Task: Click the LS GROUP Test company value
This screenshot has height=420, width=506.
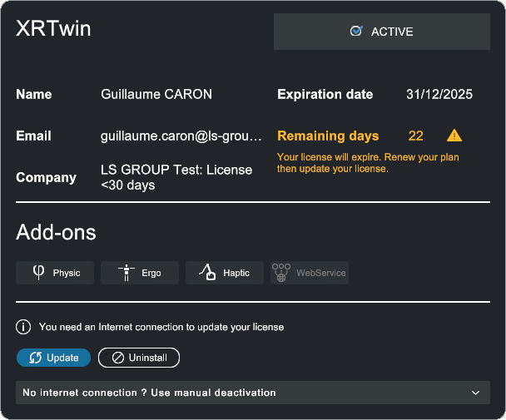Action: click(176, 177)
